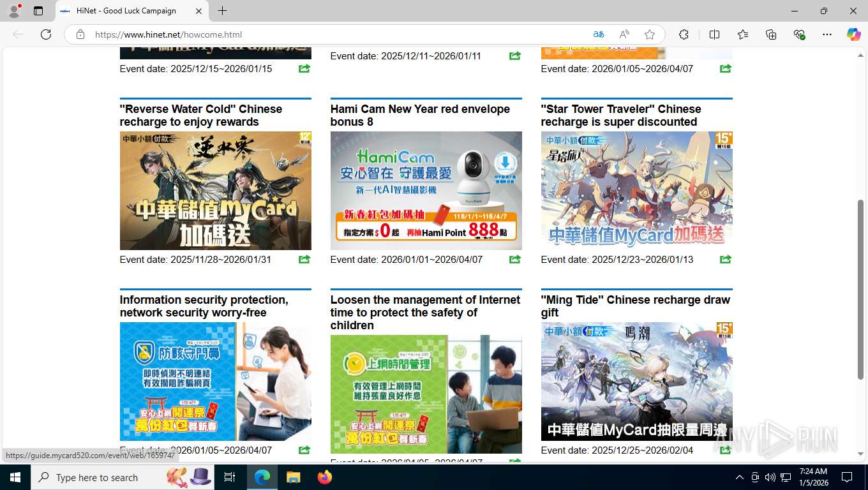Open volume control in system tray
Screen dimensions: 868x490
pos(770,477)
